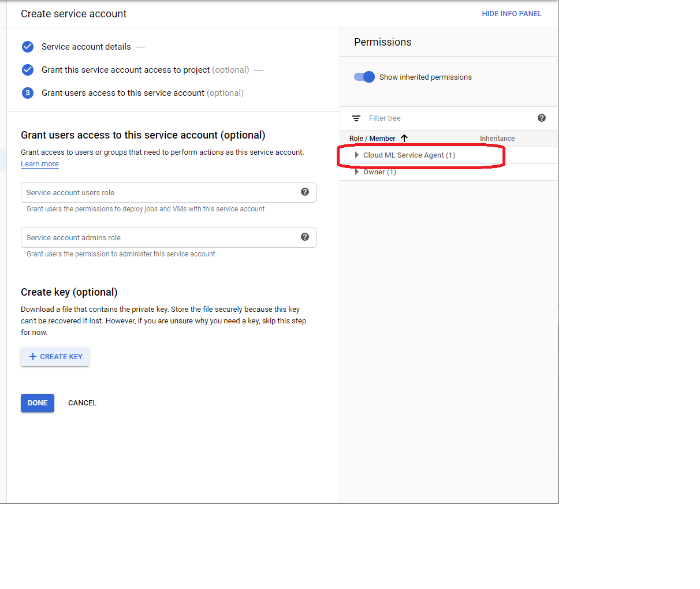This screenshot has height=589, width=700.
Task: Click the Done button
Action: click(x=38, y=403)
